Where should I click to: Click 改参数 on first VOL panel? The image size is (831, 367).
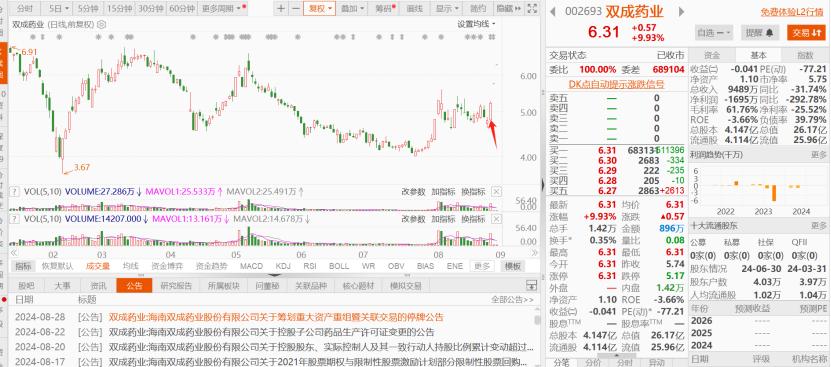413,191
